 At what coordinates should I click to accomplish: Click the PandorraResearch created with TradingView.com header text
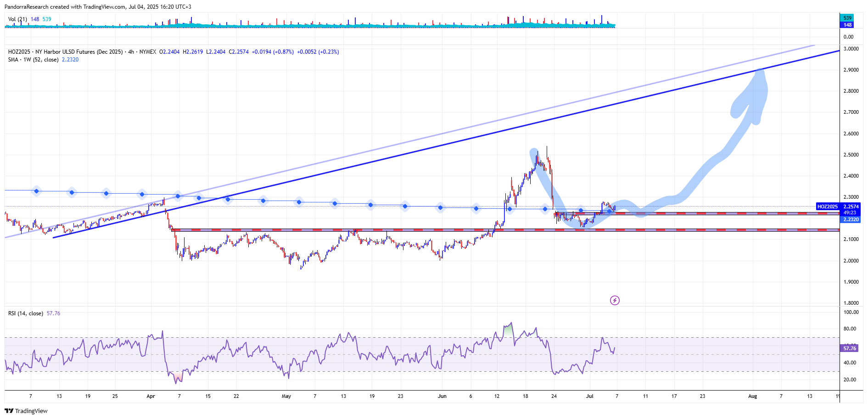(x=98, y=7)
